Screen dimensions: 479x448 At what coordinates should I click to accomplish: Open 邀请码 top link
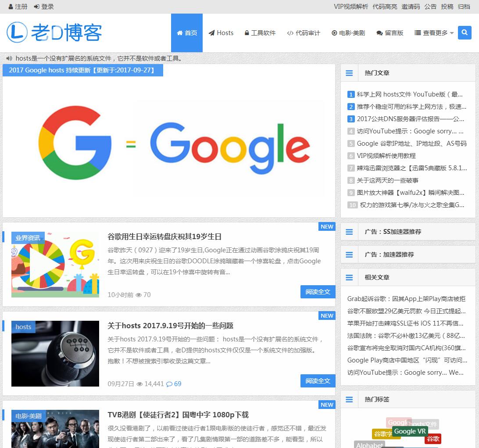(411, 7)
